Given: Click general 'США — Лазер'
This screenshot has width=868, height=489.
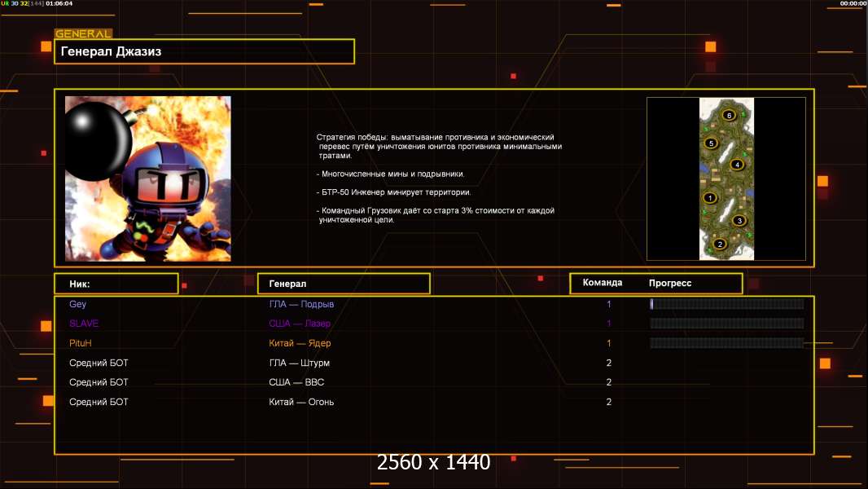Looking at the screenshot, I should pos(300,324).
